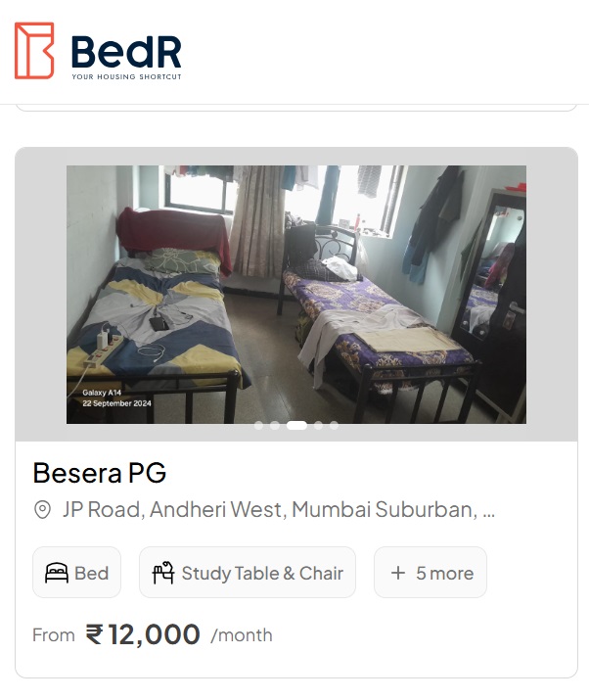Image resolution: width=589 pixels, height=700 pixels.
Task: Click the location pin icon
Action: [42, 510]
